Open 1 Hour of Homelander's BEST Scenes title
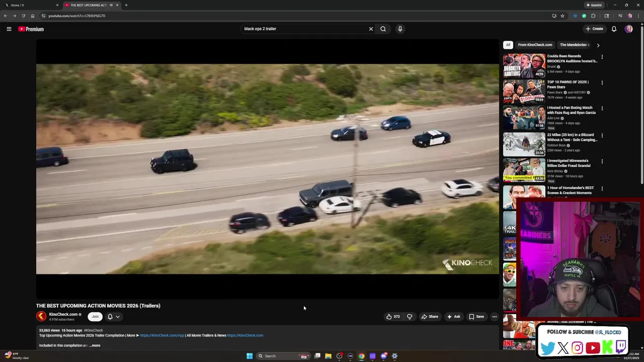Image resolution: width=644 pixels, height=362 pixels. click(571, 190)
